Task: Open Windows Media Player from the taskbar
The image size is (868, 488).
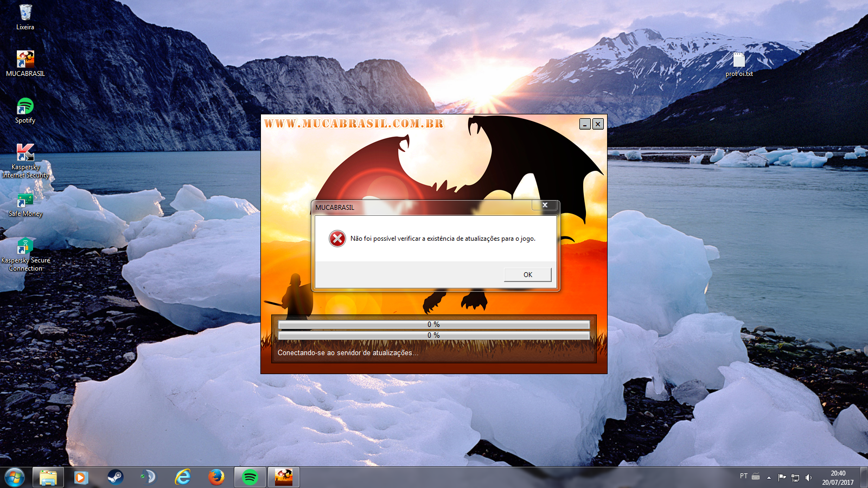Action: tap(81, 477)
